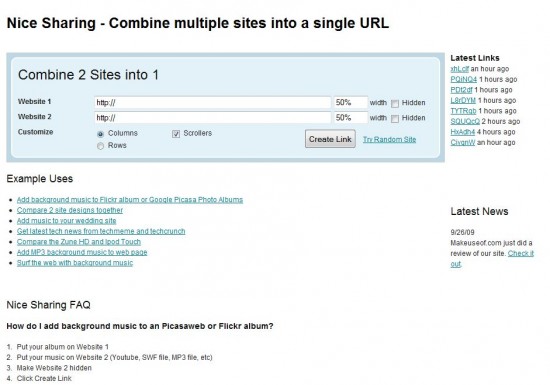This screenshot has width=550, height=385.
Task: Click the 'Website 1' field label
Action: click(x=34, y=101)
